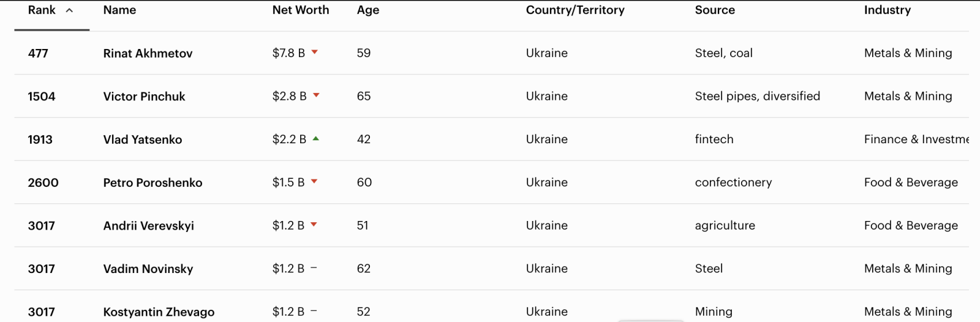Open Rinat Akhmetov's profile

point(148,53)
